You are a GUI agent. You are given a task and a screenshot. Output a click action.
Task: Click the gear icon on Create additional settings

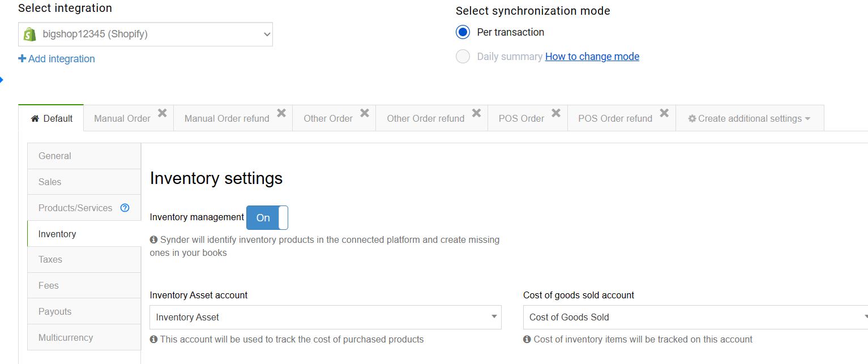point(692,118)
